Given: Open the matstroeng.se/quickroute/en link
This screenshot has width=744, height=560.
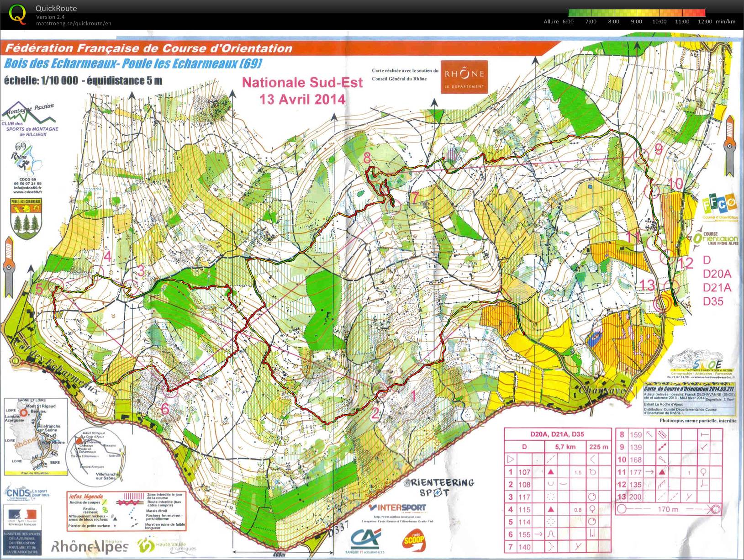Looking at the screenshot, I should point(74,23).
